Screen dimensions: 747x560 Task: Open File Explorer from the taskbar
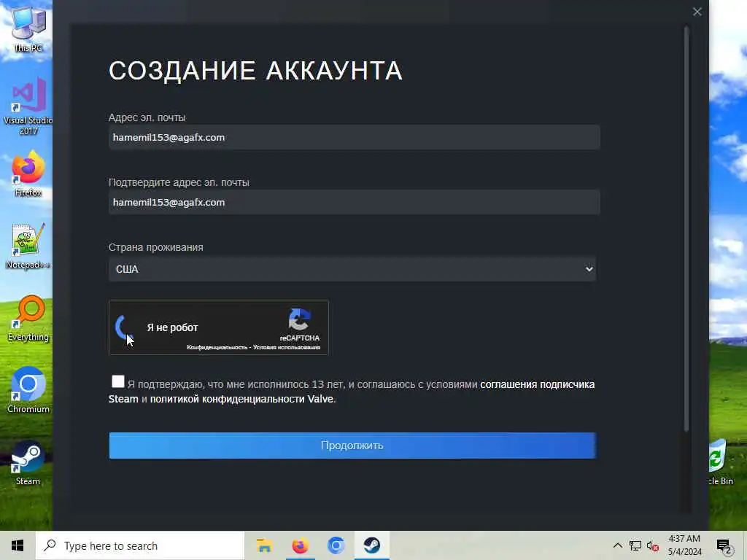click(264, 545)
